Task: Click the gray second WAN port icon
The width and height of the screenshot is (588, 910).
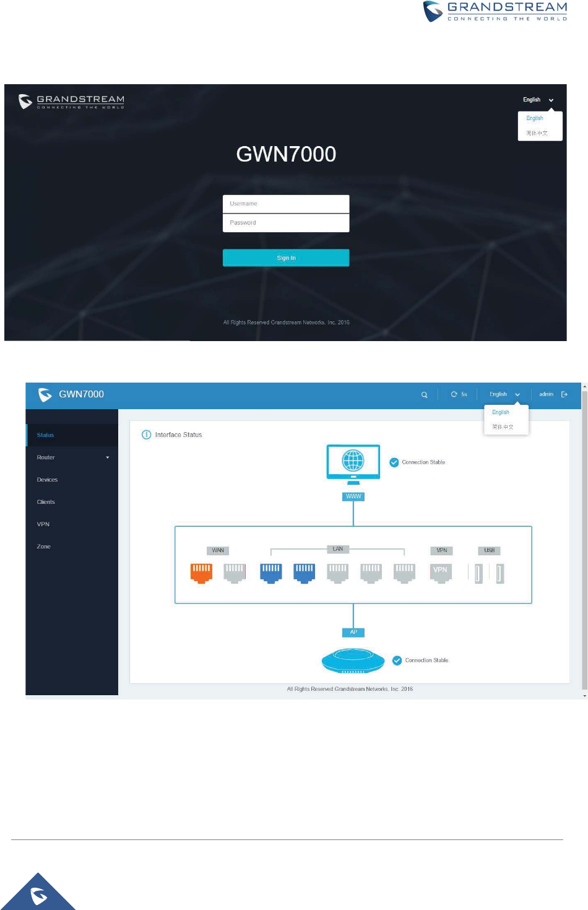Action: [x=235, y=573]
